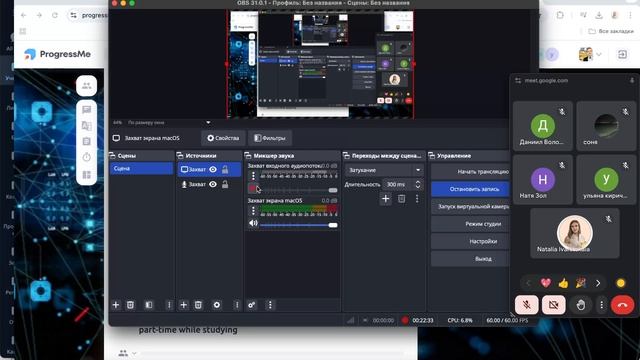
Task: Send the heart reaction in Google Meet
Action: (546, 283)
